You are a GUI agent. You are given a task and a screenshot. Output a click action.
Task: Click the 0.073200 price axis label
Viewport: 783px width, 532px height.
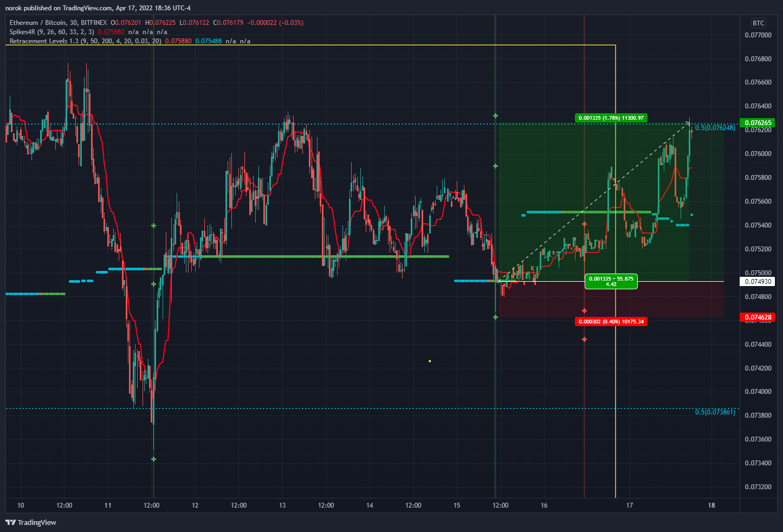pyautogui.click(x=758, y=487)
